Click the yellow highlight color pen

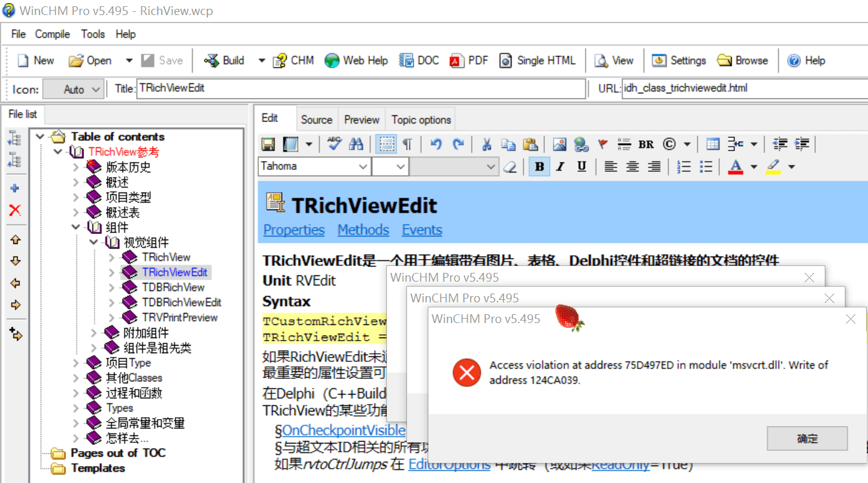pos(773,166)
